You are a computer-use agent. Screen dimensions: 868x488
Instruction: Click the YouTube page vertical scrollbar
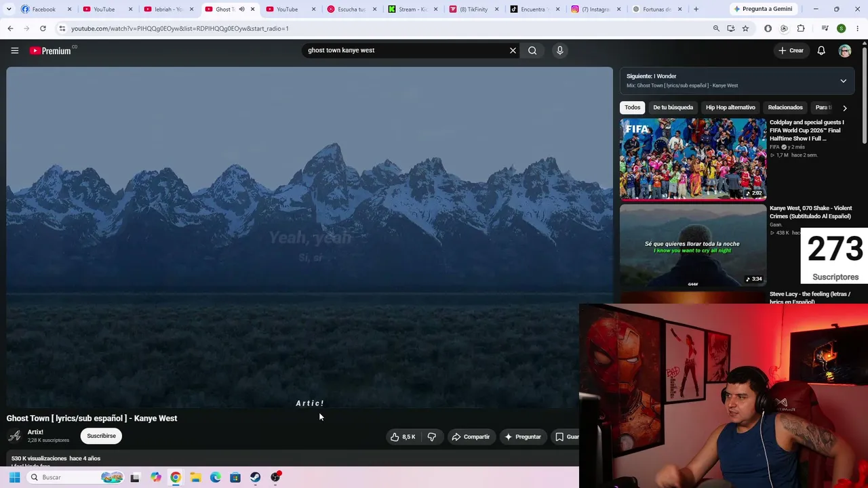[865, 95]
